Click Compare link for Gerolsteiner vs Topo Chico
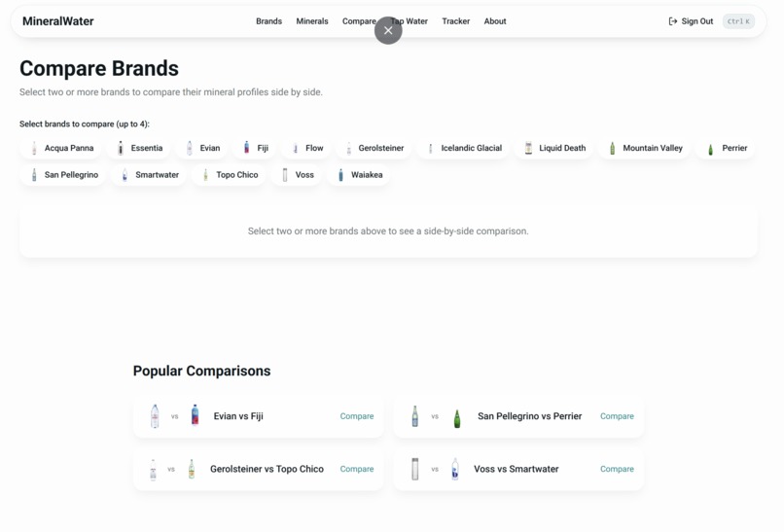Viewport: 784px width, 532px height. click(357, 469)
